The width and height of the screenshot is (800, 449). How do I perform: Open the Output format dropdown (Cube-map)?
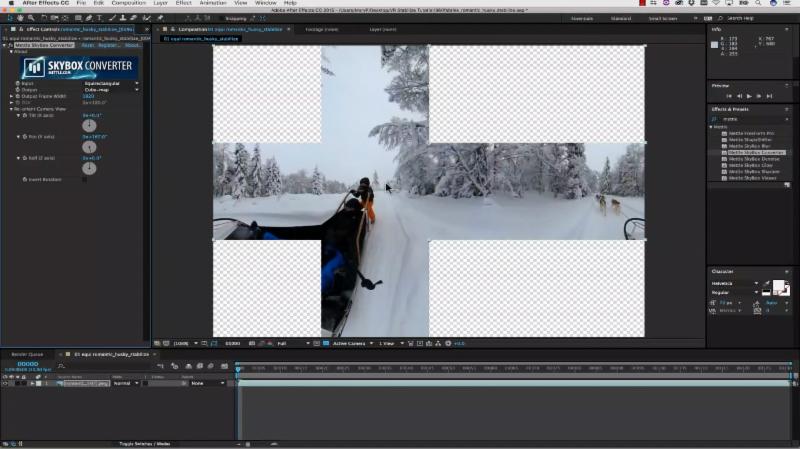click(110, 89)
